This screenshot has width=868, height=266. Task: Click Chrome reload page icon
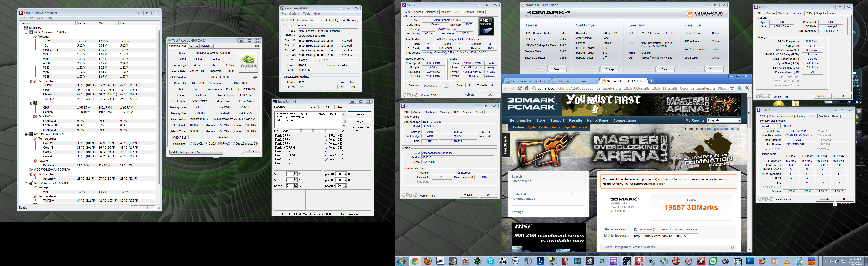(x=520, y=88)
